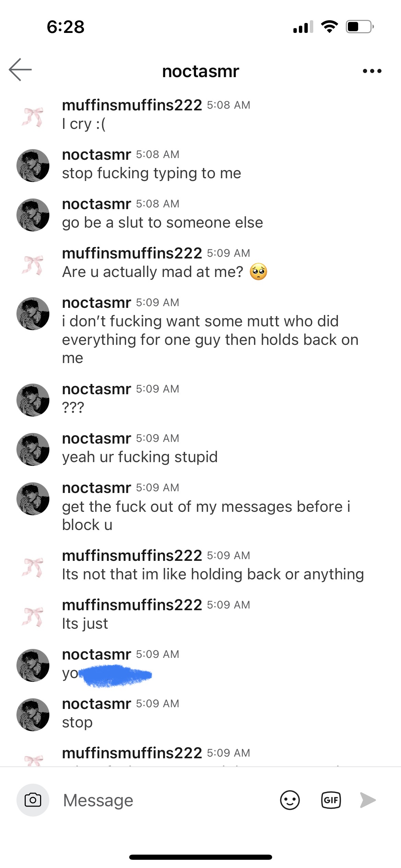
Task: Open the emoji picker smiley icon
Action: tap(290, 800)
